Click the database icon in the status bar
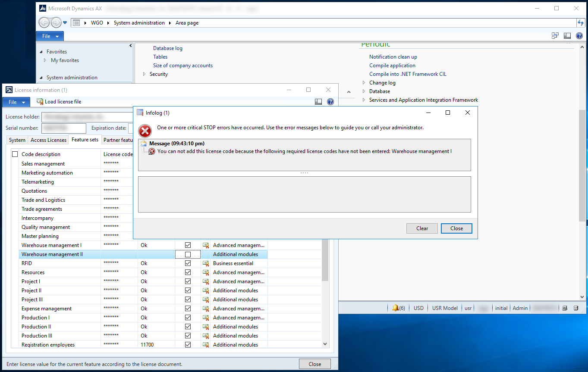This screenshot has height=372, width=588. coord(576,308)
